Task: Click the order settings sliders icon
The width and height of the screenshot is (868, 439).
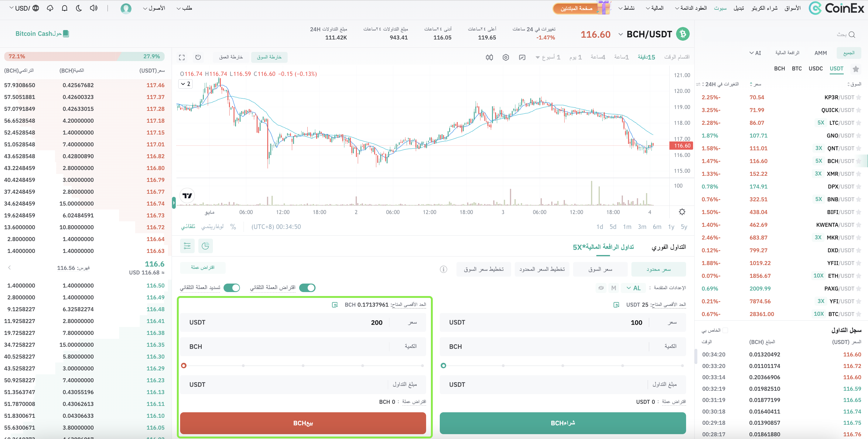Action: [187, 246]
